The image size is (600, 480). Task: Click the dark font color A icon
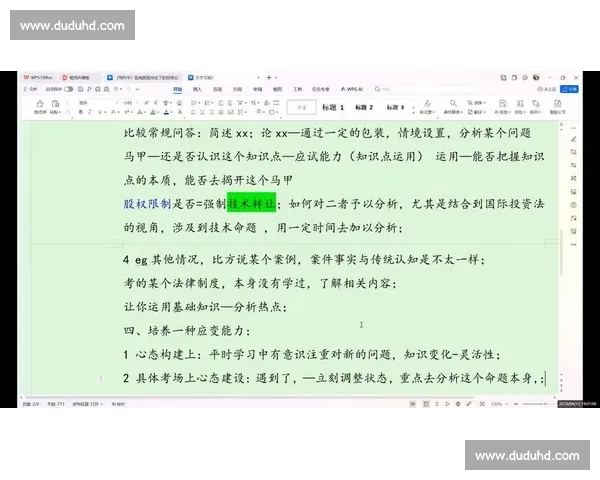[x=166, y=112]
